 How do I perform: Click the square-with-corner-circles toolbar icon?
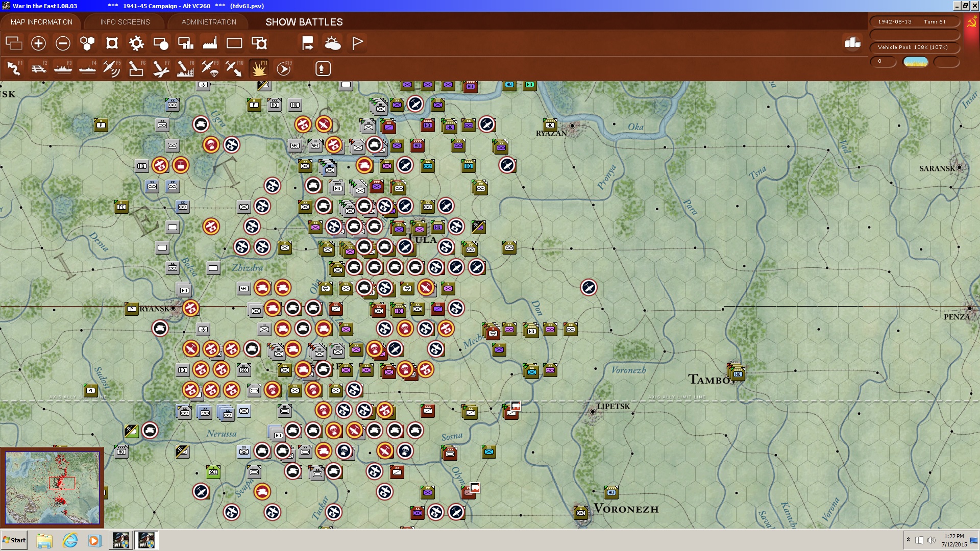[x=112, y=43]
